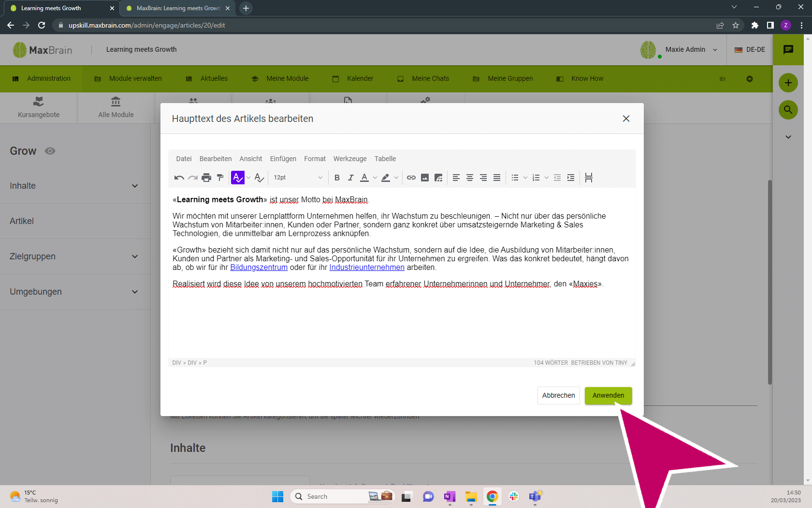812x508 pixels.
Task: Open Microsoft Teams in taskbar
Action: (535, 496)
